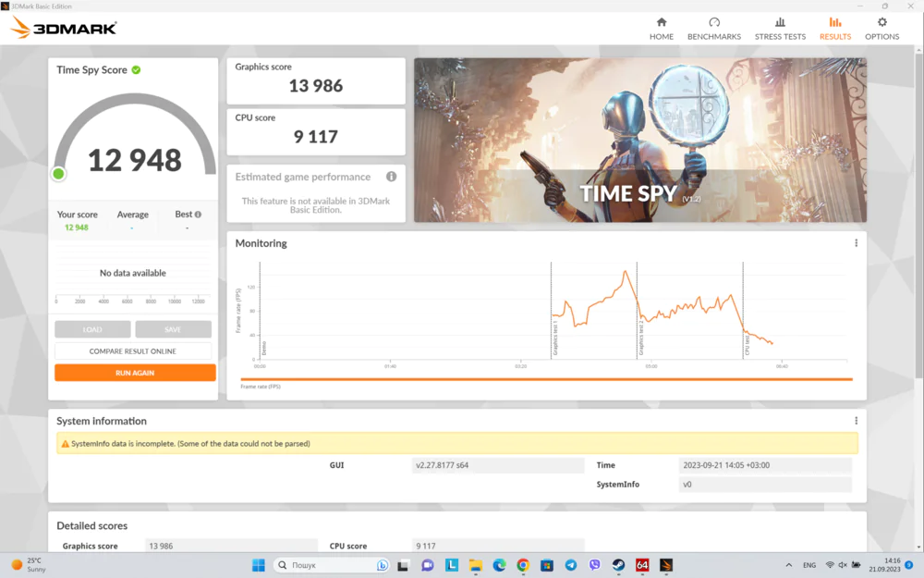Viewport: 924px width, 578px height.
Task: Click the SystemInfo warning triangle icon
Action: click(66, 444)
